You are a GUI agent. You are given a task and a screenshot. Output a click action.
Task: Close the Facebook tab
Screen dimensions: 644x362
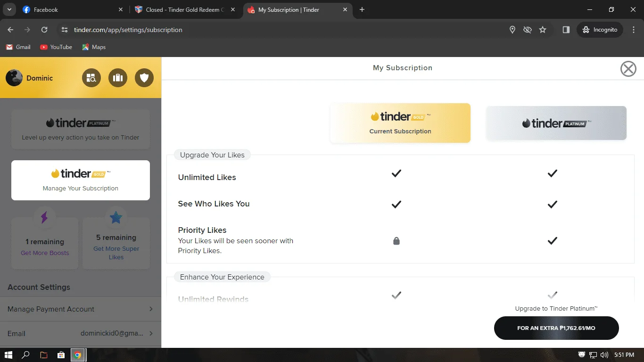[x=121, y=10]
